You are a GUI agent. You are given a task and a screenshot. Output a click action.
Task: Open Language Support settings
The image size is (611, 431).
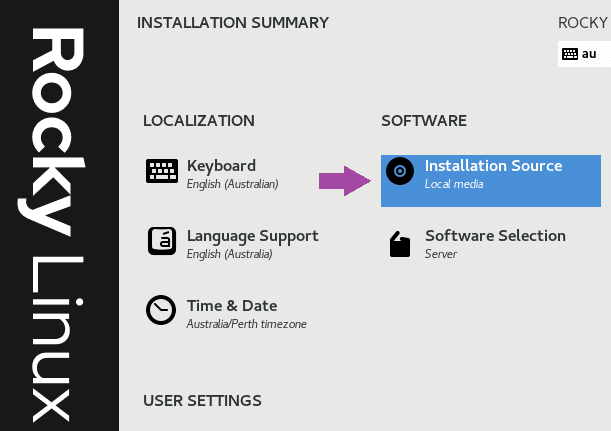tap(233, 244)
